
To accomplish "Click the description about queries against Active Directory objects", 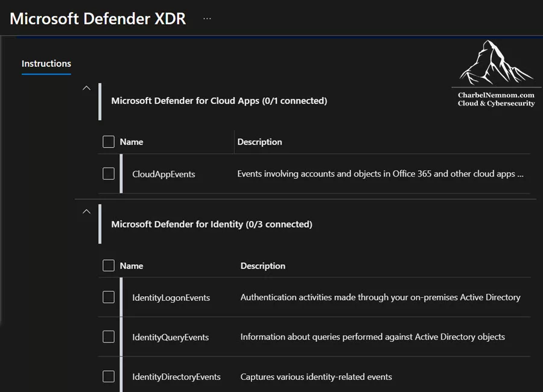I will (x=373, y=337).
